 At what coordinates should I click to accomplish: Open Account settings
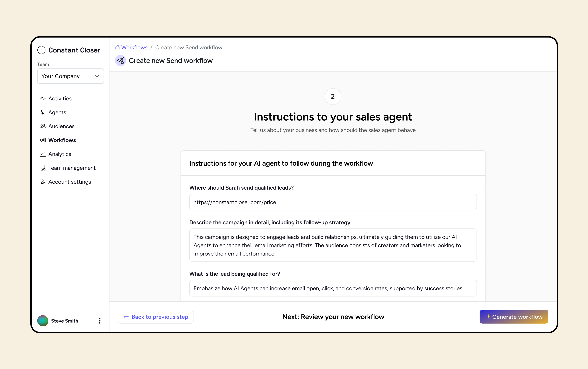coord(70,182)
